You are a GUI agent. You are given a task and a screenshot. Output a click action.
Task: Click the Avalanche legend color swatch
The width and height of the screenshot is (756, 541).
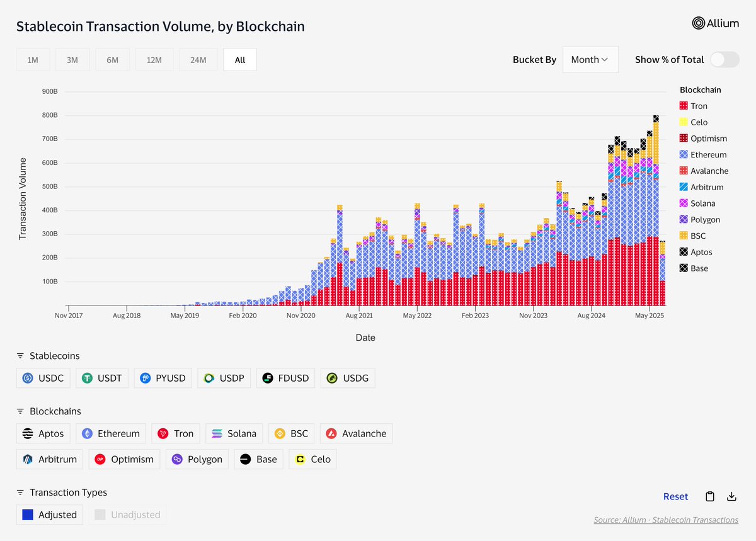point(684,171)
